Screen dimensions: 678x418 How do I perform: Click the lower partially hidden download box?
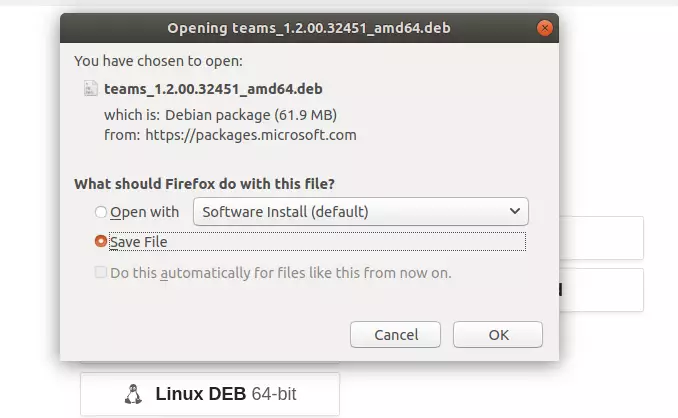(601, 290)
